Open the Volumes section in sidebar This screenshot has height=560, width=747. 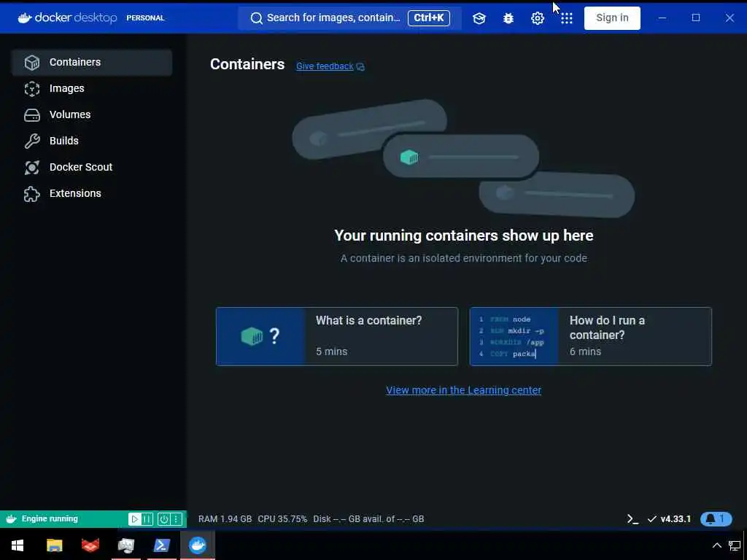click(x=92, y=114)
